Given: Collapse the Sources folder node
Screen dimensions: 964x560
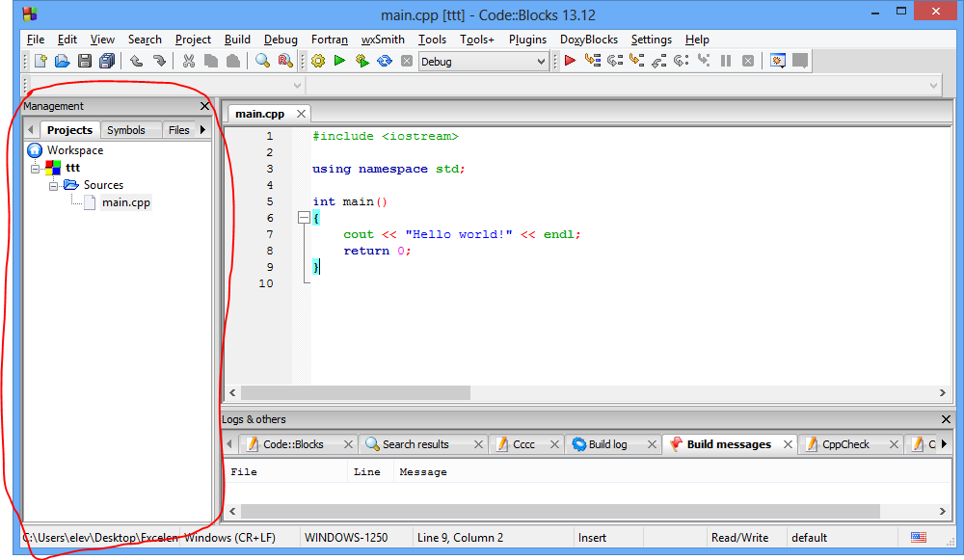Looking at the screenshot, I should click(x=53, y=186).
